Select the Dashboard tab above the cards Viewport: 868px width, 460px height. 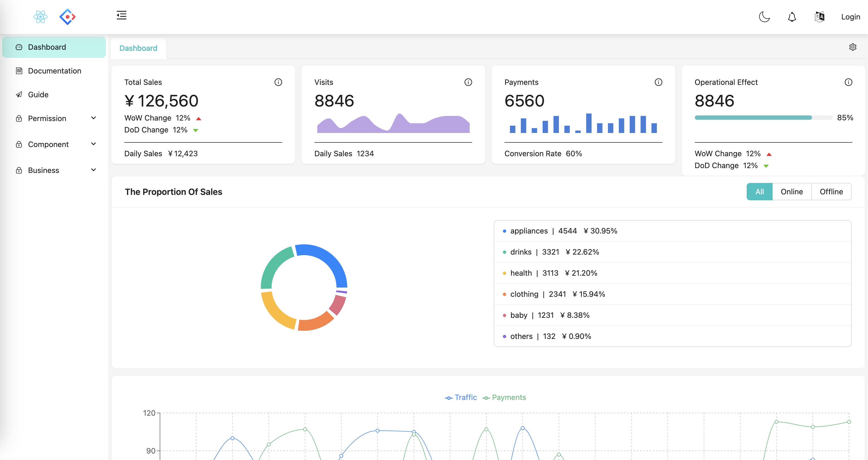click(x=138, y=48)
